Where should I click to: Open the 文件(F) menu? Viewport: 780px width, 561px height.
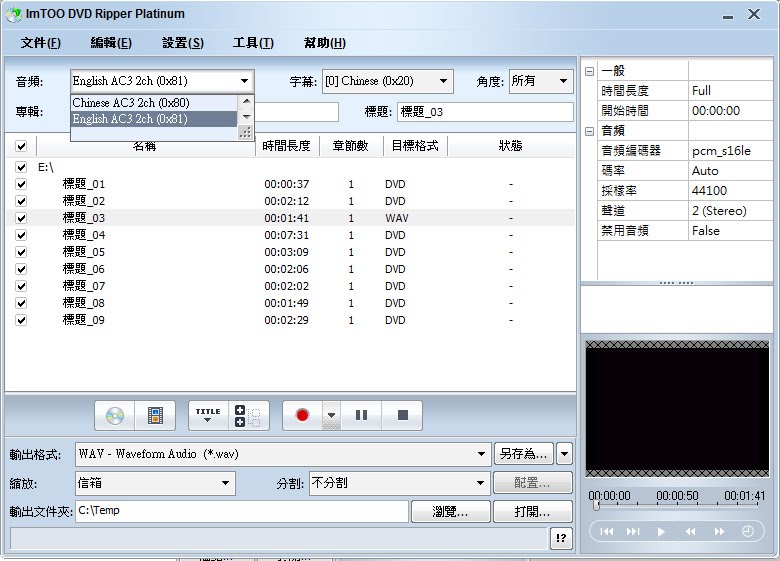click(x=41, y=43)
